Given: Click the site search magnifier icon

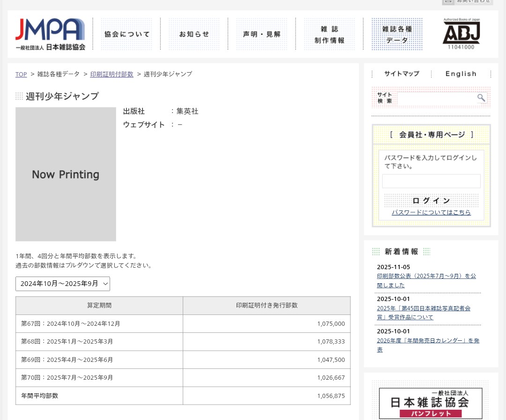Looking at the screenshot, I should click(x=481, y=98).
